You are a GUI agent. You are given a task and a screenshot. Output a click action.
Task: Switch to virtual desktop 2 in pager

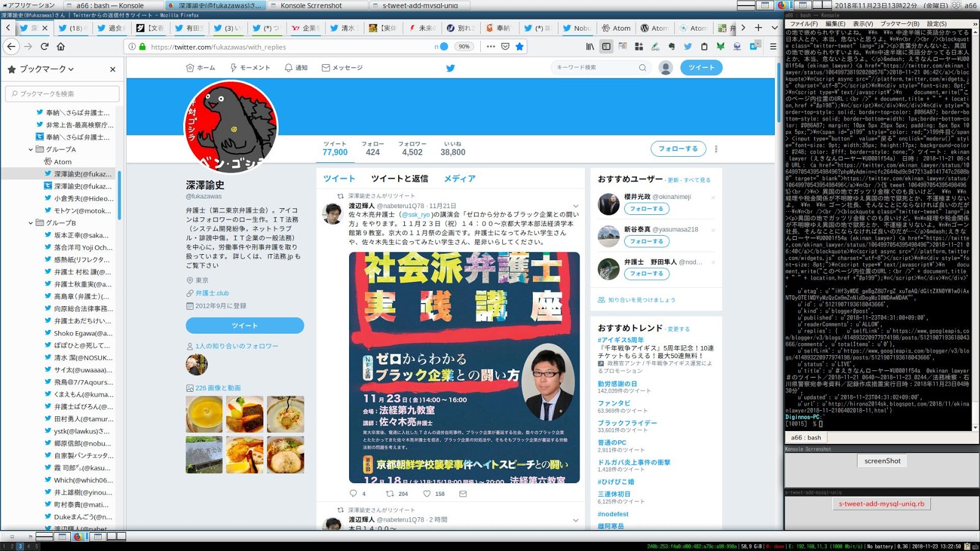[x=12, y=546]
